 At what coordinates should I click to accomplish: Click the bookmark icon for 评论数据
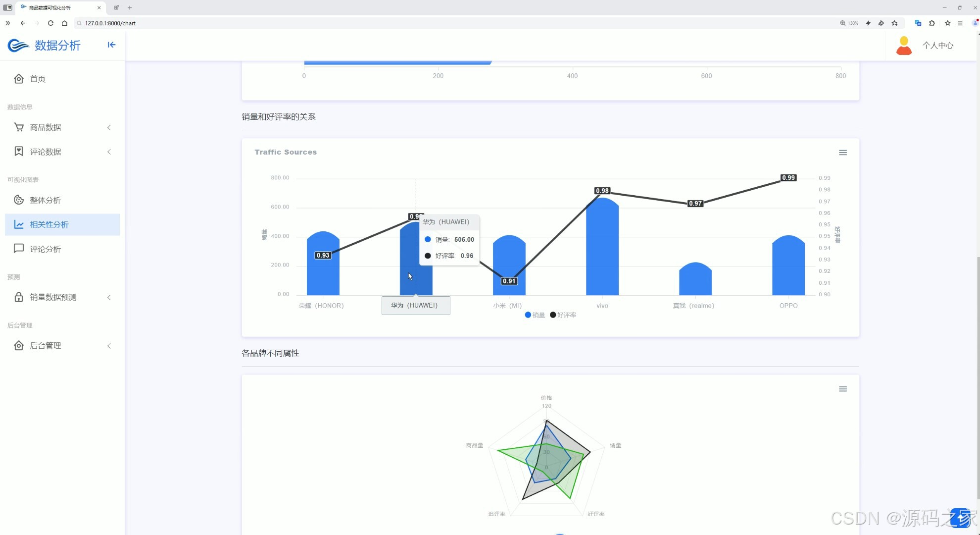[x=19, y=152]
